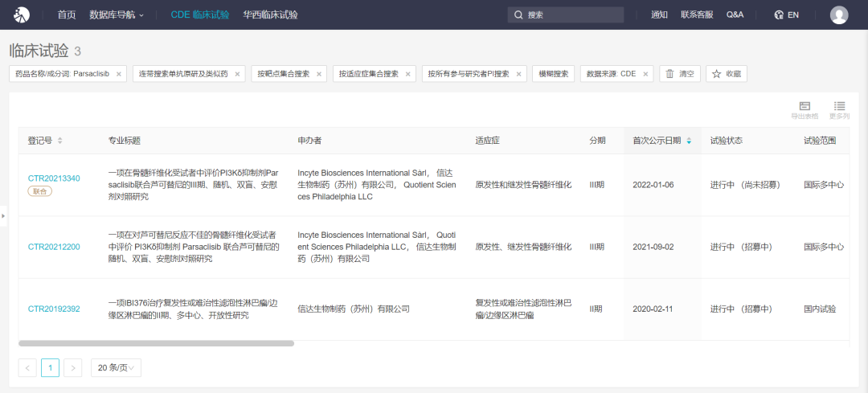Viewport: 868px width, 393px height.
Task: Click the 专业标题 column header
Action: coord(124,141)
